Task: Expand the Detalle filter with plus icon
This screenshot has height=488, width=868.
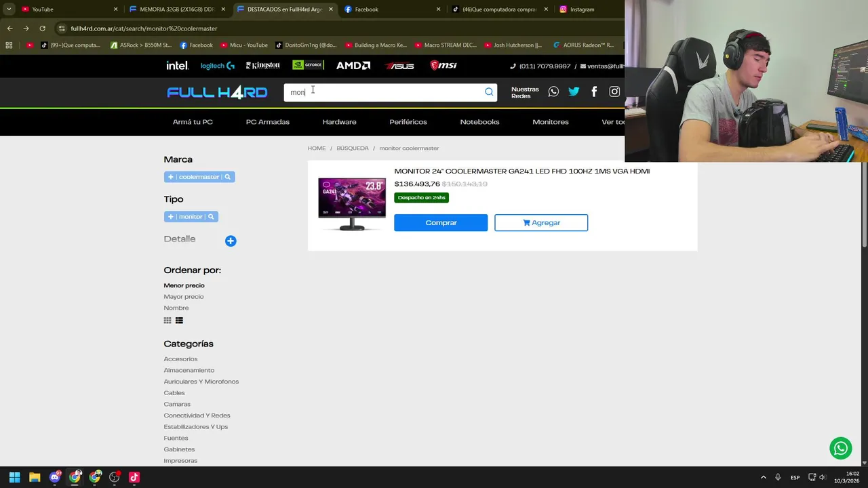Action: pyautogui.click(x=231, y=241)
